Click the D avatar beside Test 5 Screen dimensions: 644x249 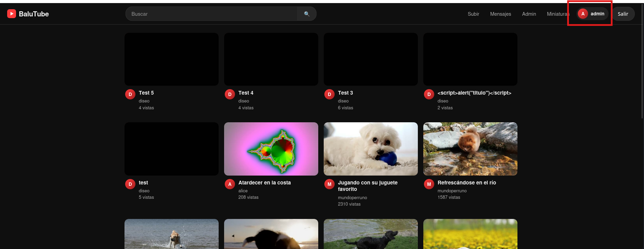(x=130, y=94)
